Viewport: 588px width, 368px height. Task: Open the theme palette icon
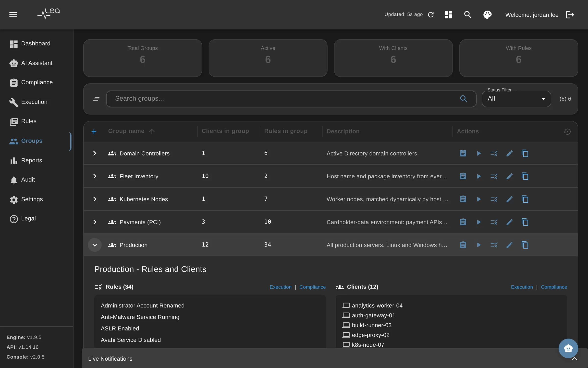pyautogui.click(x=487, y=15)
